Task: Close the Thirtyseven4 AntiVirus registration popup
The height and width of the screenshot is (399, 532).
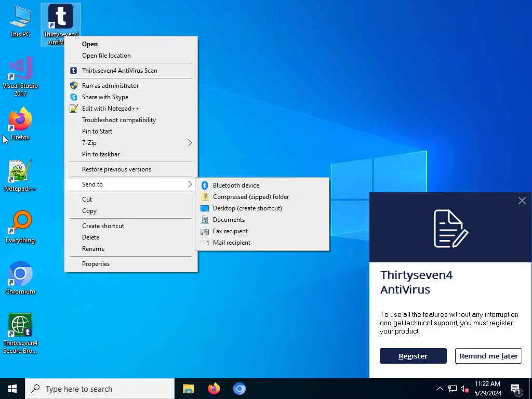Action: tap(522, 201)
